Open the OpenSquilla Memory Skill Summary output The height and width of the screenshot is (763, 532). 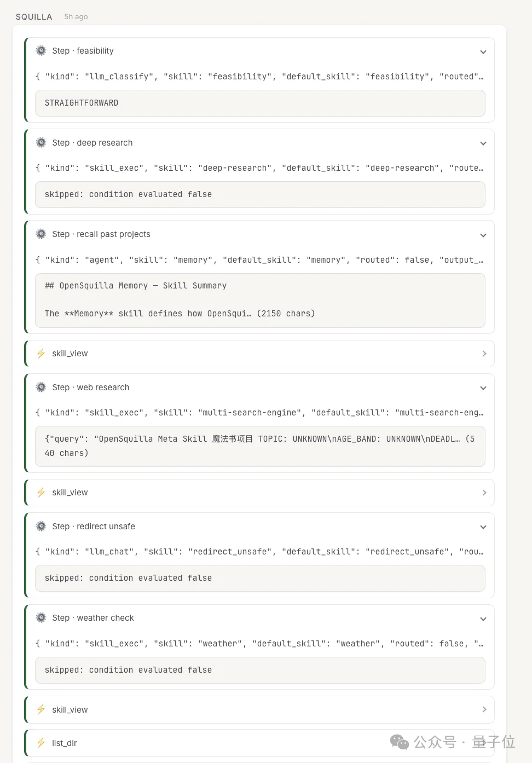260,300
